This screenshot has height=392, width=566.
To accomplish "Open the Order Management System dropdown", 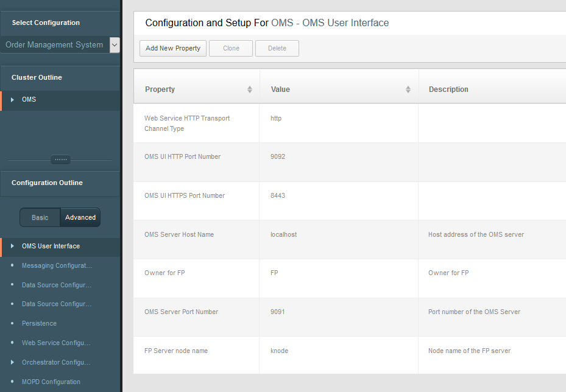I will [115, 44].
